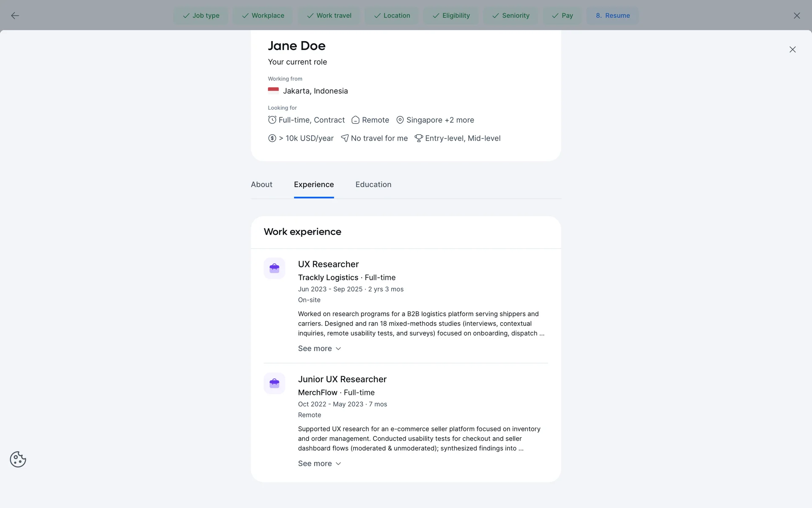
Task: Go to the Job type step
Action: [201, 16]
